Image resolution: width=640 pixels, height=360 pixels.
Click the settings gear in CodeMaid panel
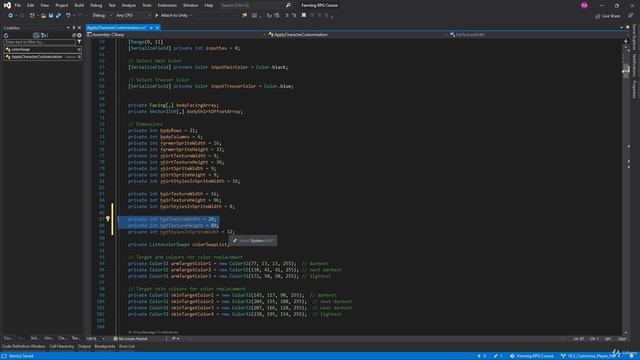coord(79,36)
